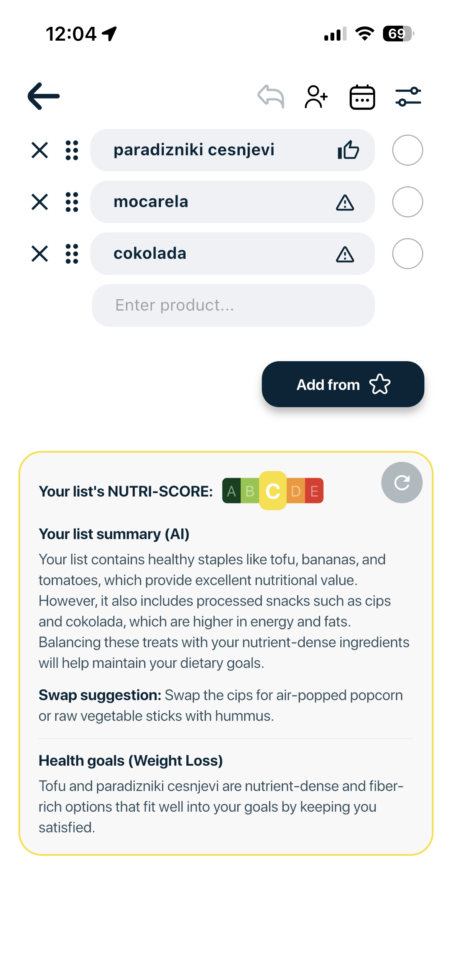Open the add person sharing icon
This screenshot has height=980, width=452.
point(316,97)
